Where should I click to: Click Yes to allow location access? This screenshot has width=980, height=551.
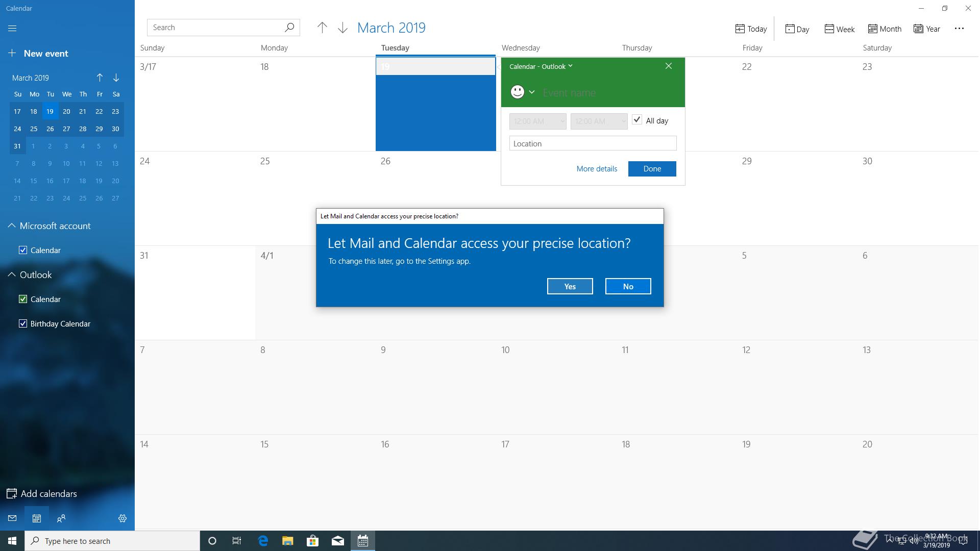(570, 286)
